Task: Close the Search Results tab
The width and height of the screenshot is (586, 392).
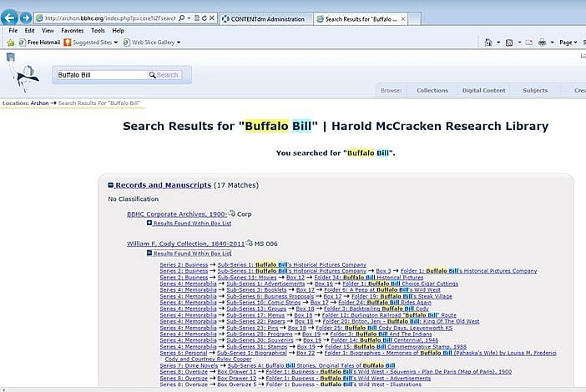Action: pyautogui.click(x=403, y=18)
